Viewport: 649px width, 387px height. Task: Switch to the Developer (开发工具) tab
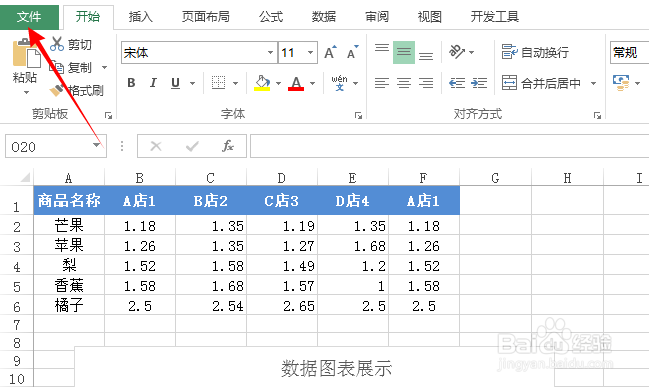tap(495, 17)
